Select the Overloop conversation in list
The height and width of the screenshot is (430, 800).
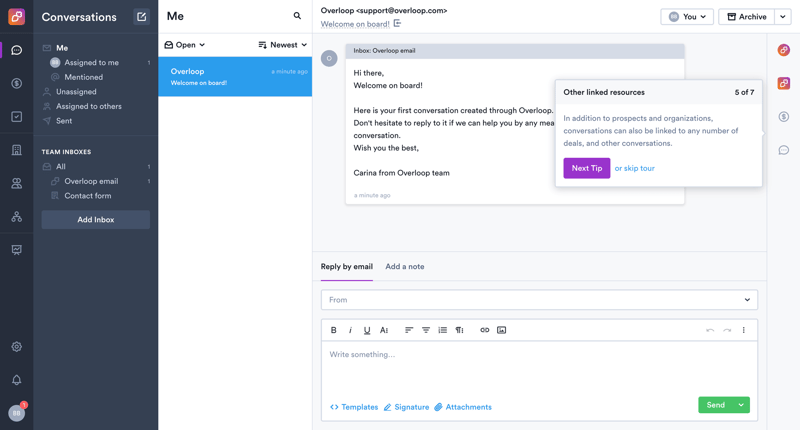(x=235, y=77)
